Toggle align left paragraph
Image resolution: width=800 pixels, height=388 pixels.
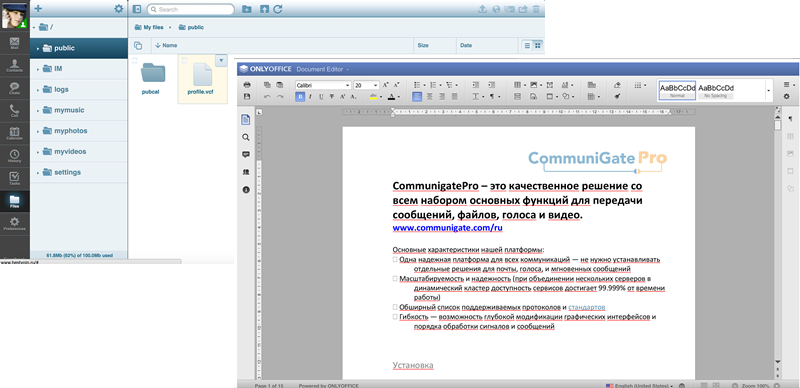[417, 96]
